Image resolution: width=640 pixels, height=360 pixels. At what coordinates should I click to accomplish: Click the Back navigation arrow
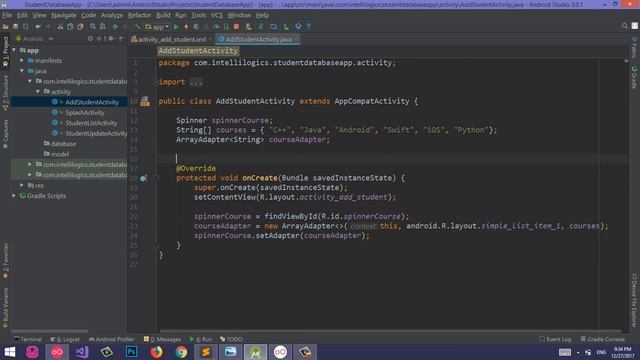tap(115, 27)
